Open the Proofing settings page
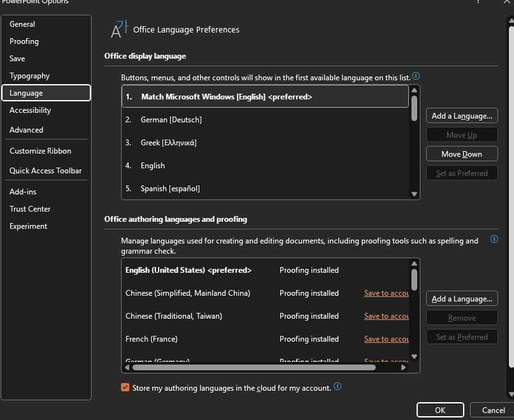Viewport: 514px width, 420px height. (x=24, y=41)
